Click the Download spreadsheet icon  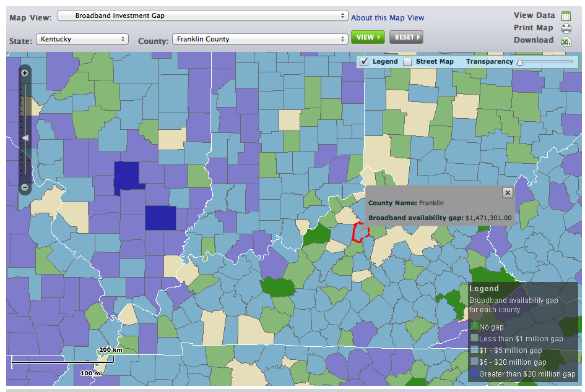point(566,41)
